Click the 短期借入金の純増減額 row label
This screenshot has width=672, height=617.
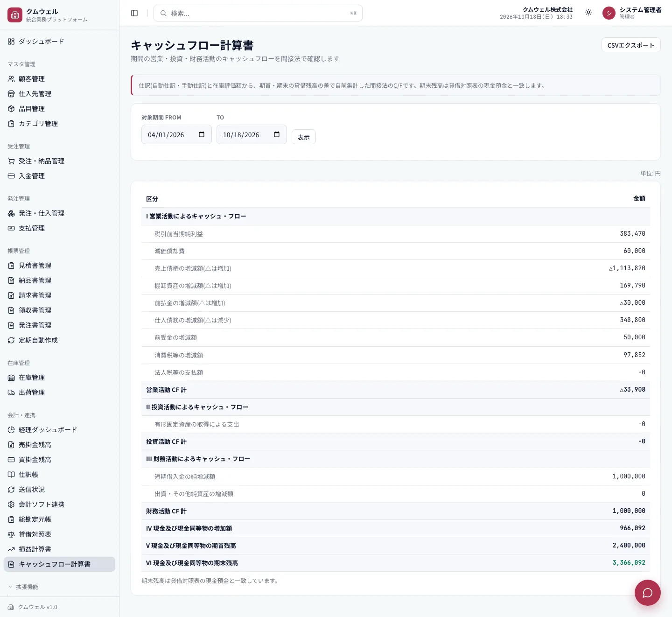click(x=185, y=477)
